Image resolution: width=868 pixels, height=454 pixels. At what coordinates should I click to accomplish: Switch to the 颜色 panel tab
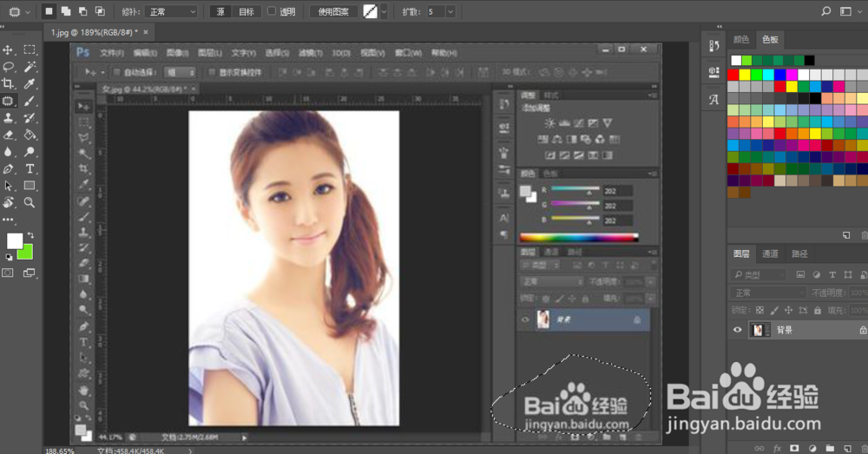[x=741, y=39]
